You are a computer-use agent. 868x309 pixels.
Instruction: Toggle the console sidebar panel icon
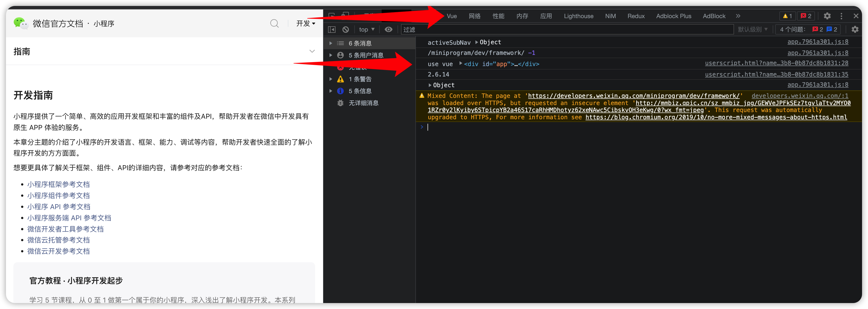(332, 29)
